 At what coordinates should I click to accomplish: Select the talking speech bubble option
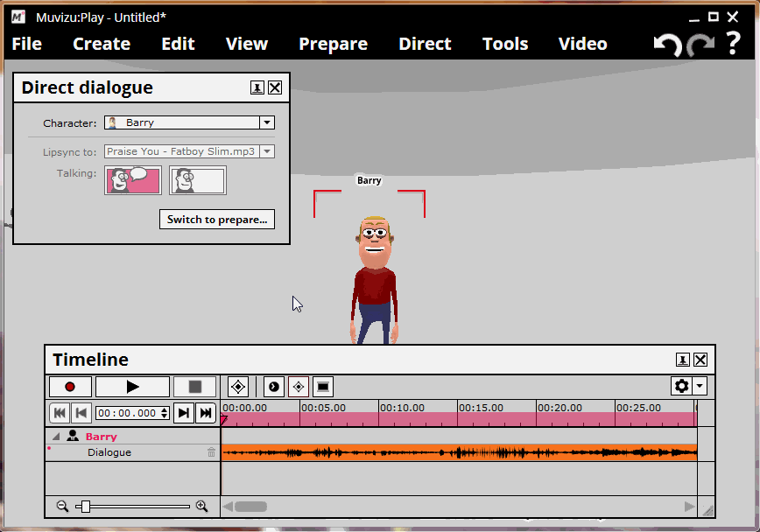(x=133, y=180)
